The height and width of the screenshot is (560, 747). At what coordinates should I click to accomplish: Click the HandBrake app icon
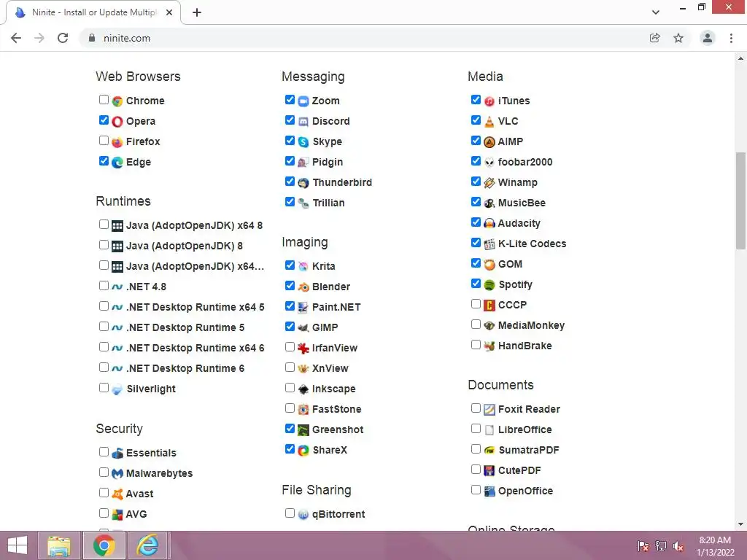[489, 346]
